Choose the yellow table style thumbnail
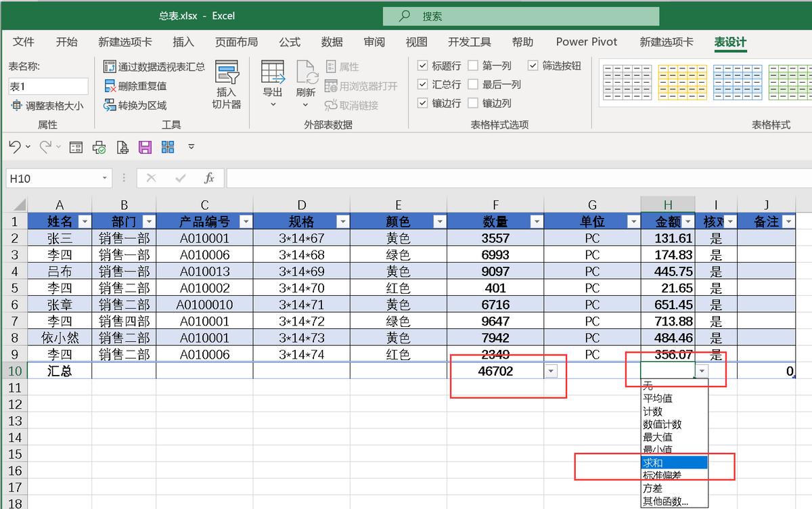The height and width of the screenshot is (509, 812). (682, 82)
